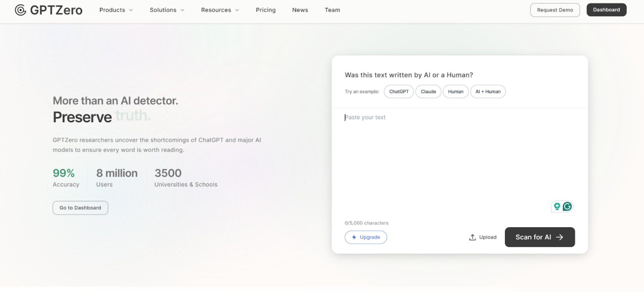Click the green lightbulb extension icon
Viewport: 644px width, 292px height.
pyautogui.click(x=557, y=206)
